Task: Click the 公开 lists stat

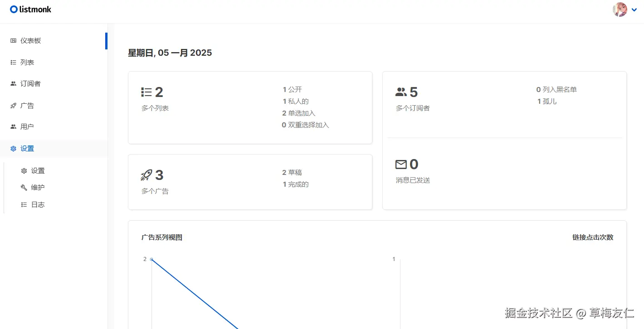Action: (x=292, y=90)
